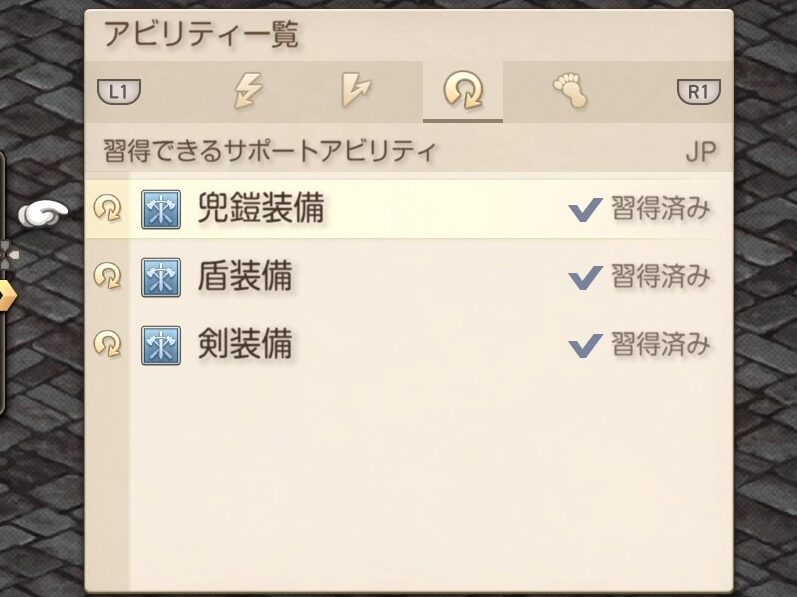Image resolution: width=797 pixels, height=597 pixels.
Task: Switch to the lightning bolt action ability tab
Action: pos(247,92)
